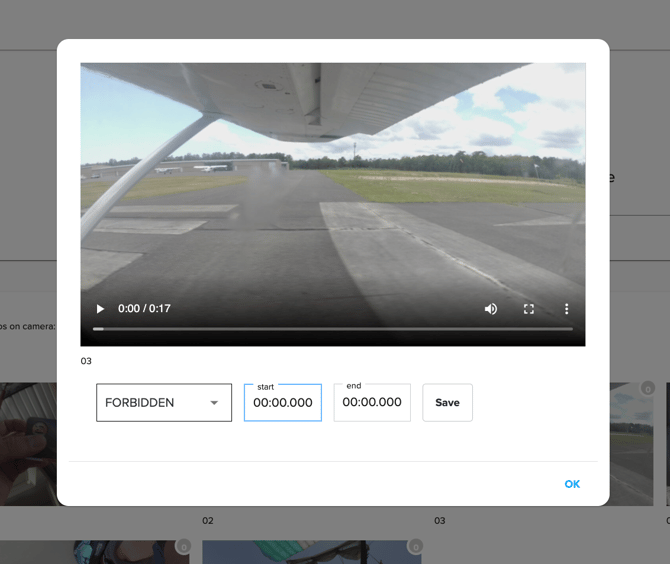
Task: Open the right runway thumbnail behind dialog
Action: pyautogui.click(x=631, y=443)
